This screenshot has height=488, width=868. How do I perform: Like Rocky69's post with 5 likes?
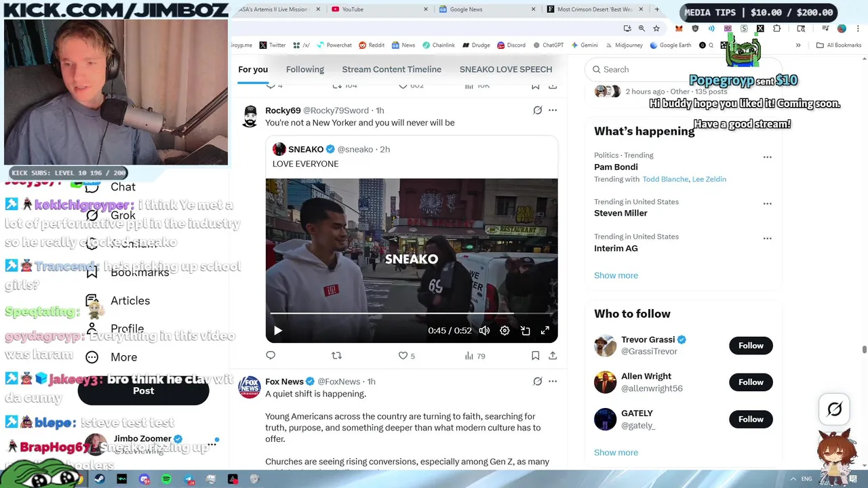[x=407, y=355]
